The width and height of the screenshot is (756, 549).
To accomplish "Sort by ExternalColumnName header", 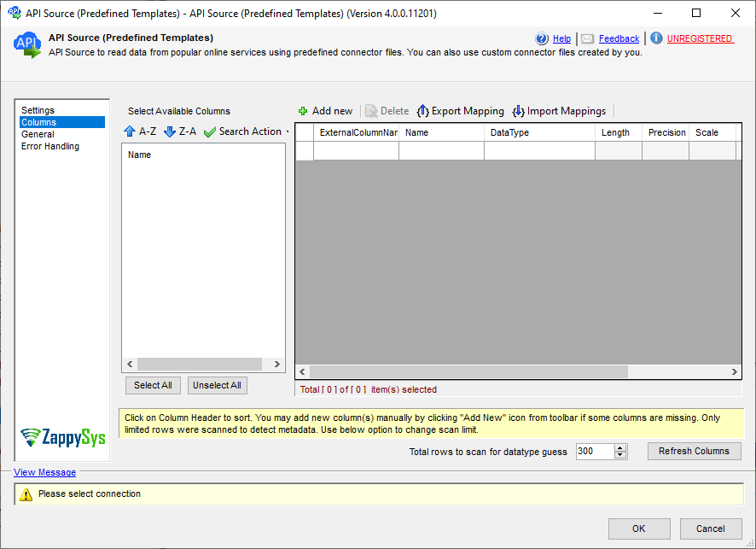I will click(356, 132).
